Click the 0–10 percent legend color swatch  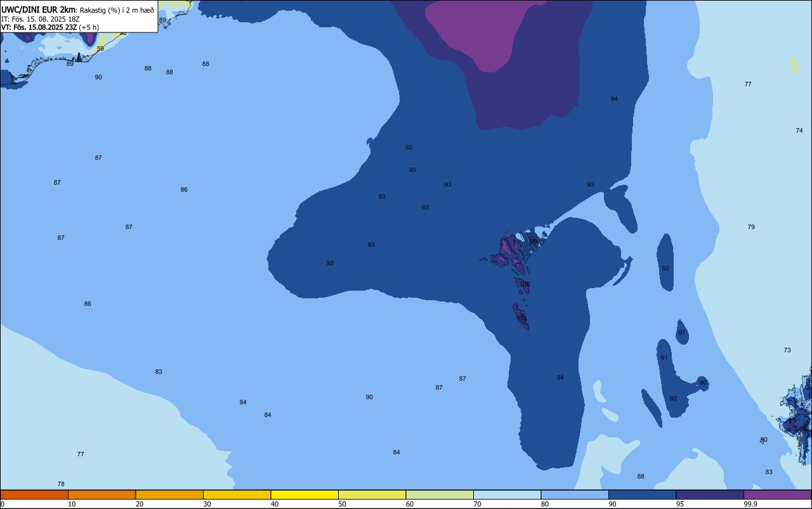pos(34,494)
